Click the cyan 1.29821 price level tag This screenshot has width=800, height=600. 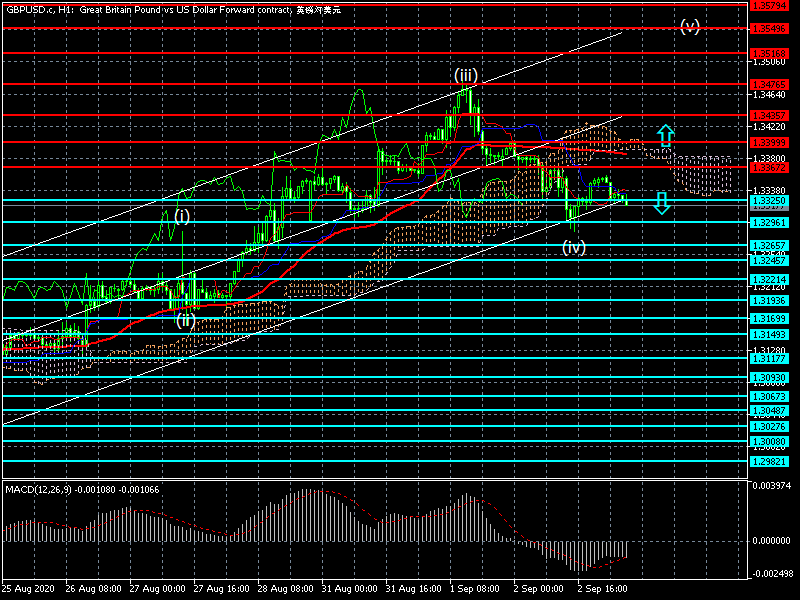[769, 461]
